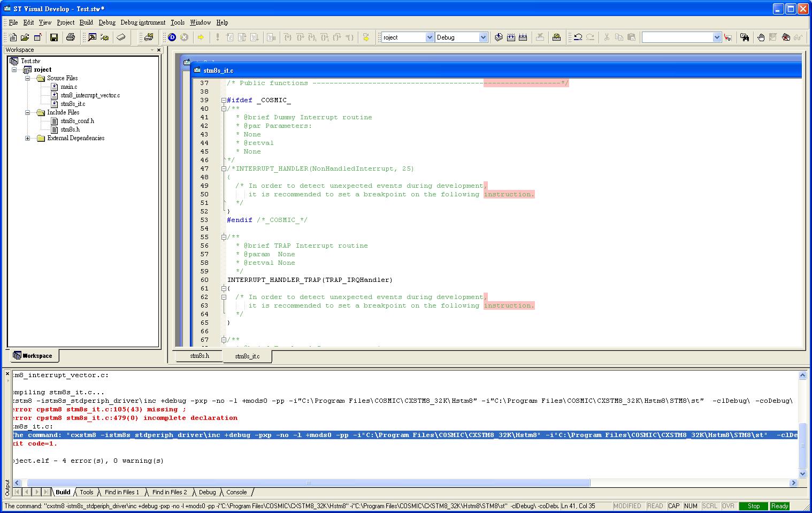Select Test.stw workspace root
Viewport: 812px width, 513px height.
point(30,61)
